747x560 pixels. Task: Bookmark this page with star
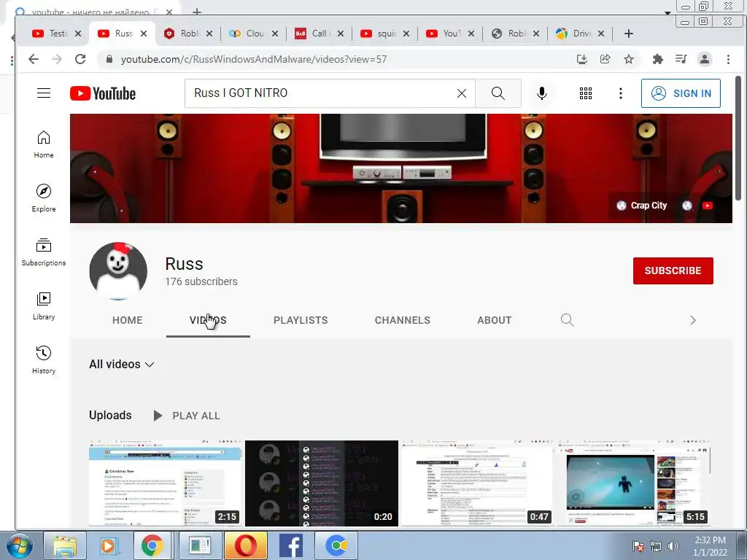(x=629, y=59)
